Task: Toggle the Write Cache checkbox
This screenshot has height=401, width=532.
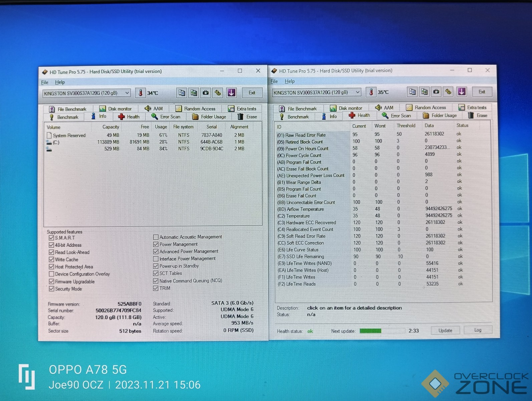Action: pyautogui.click(x=51, y=259)
